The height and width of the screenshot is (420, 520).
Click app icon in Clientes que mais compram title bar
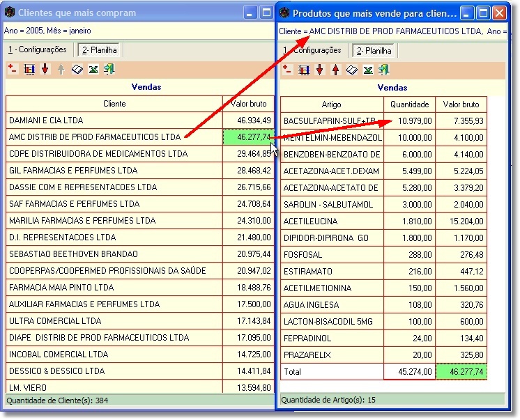point(10,13)
